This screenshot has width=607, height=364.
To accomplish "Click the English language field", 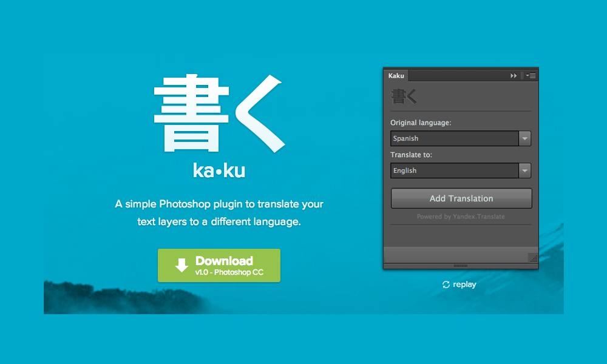I will (x=455, y=170).
